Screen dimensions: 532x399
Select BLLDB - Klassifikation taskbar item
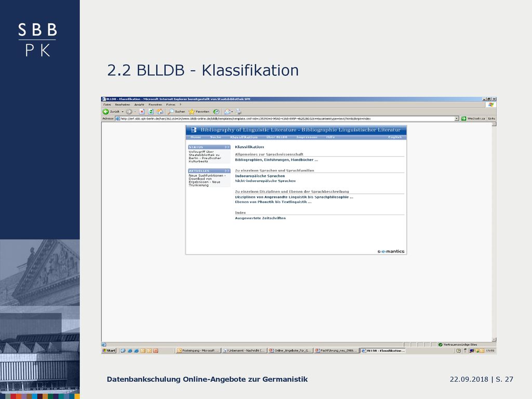click(x=383, y=351)
